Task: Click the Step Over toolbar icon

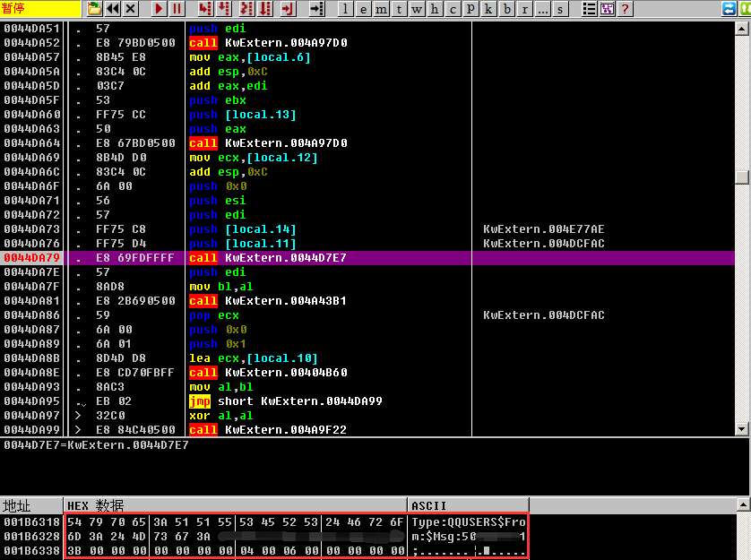Action: (223, 9)
